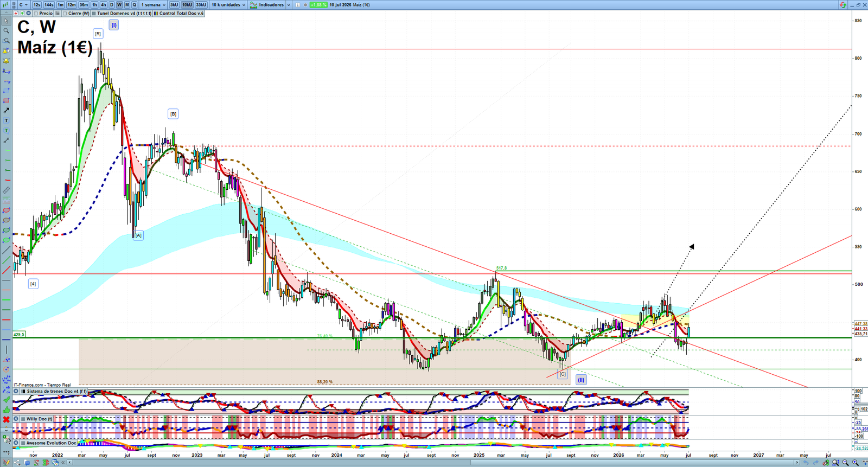Click the horizontal scrollbar left arrow
Viewport: 868px width, 467px height.
pos(70,463)
